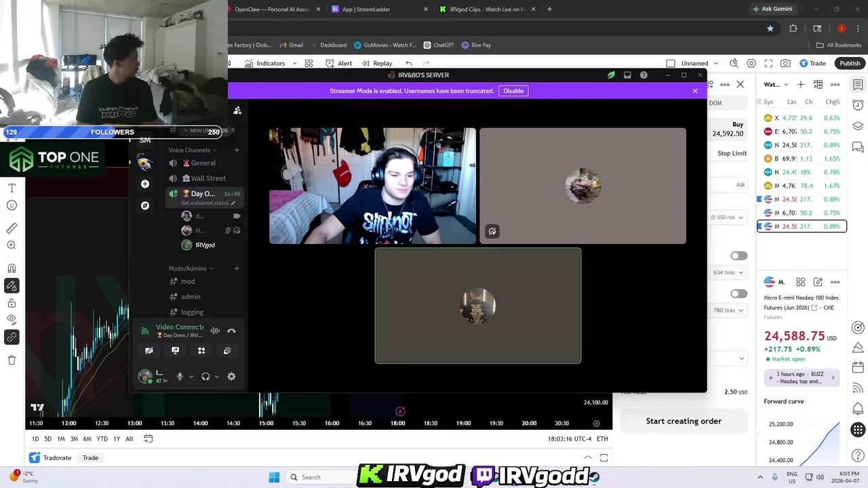Open the Discord Inbox icon
Viewport: 868px width, 488px height.
tap(627, 75)
